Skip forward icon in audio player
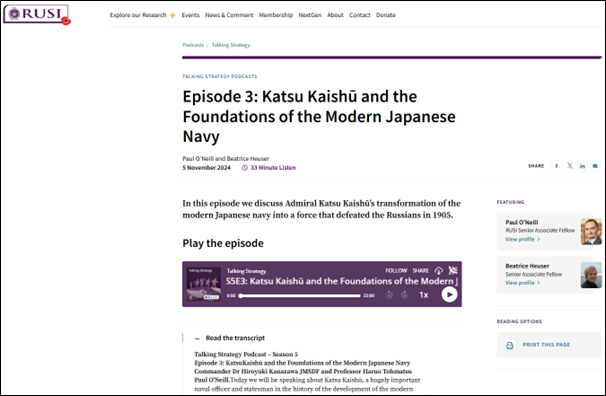 coord(405,295)
